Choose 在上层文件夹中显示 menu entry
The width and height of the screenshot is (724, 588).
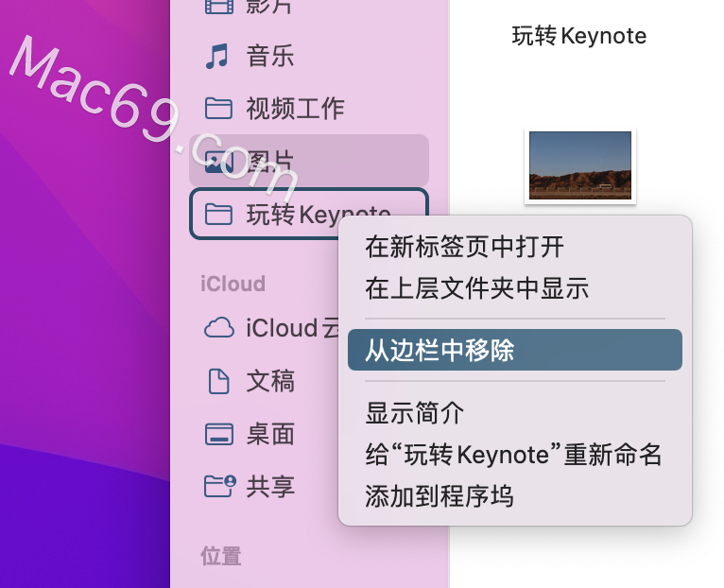coord(515,288)
